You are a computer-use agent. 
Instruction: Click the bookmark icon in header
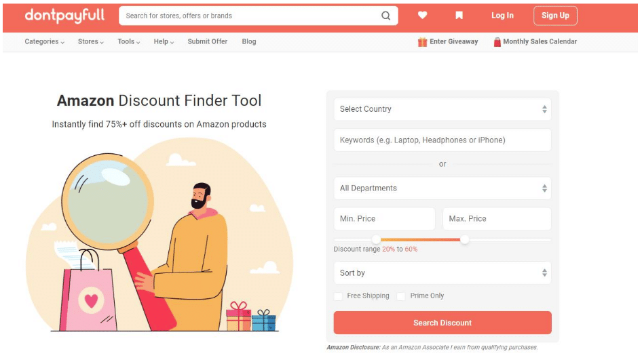coord(459,16)
